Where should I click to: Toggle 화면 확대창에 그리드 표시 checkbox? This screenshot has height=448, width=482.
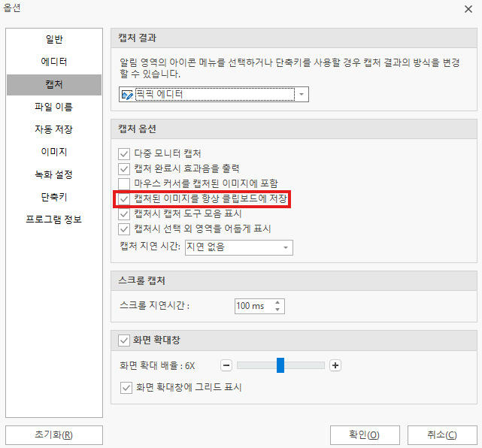coord(126,388)
